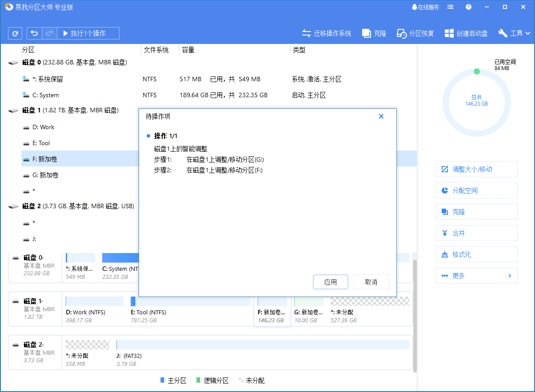The image size is (535, 392).
Task: Click Cancel (取消) in the dialog
Action: pyautogui.click(x=371, y=282)
